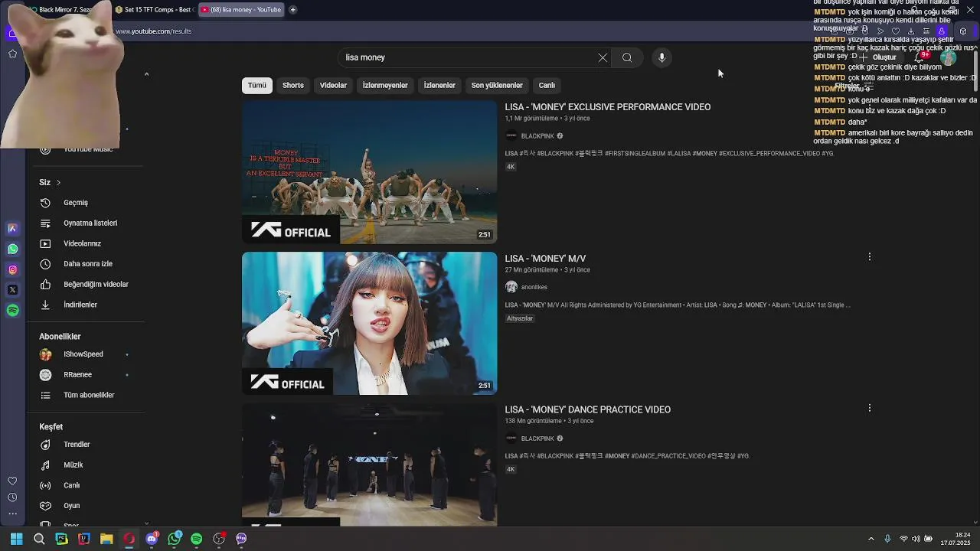Open Spotify from the Windows taskbar
Viewport: 980px width, 551px height.
196,539
